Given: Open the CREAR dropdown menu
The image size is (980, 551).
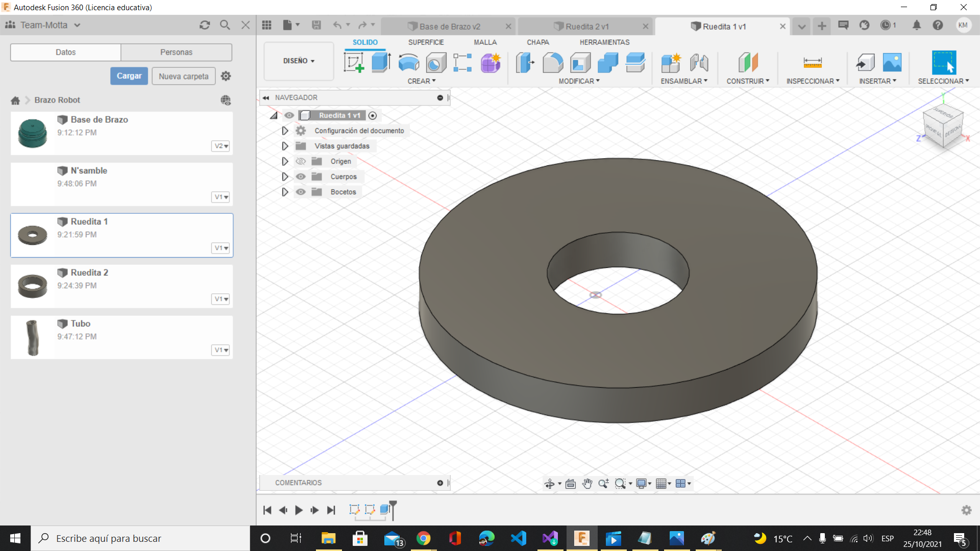Looking at the screenshot, I should click(422, 81).
